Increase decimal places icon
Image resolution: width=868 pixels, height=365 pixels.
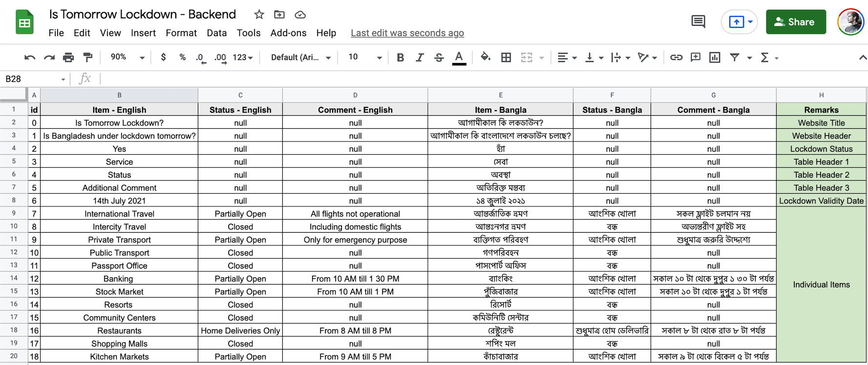(x=220, y=58)
